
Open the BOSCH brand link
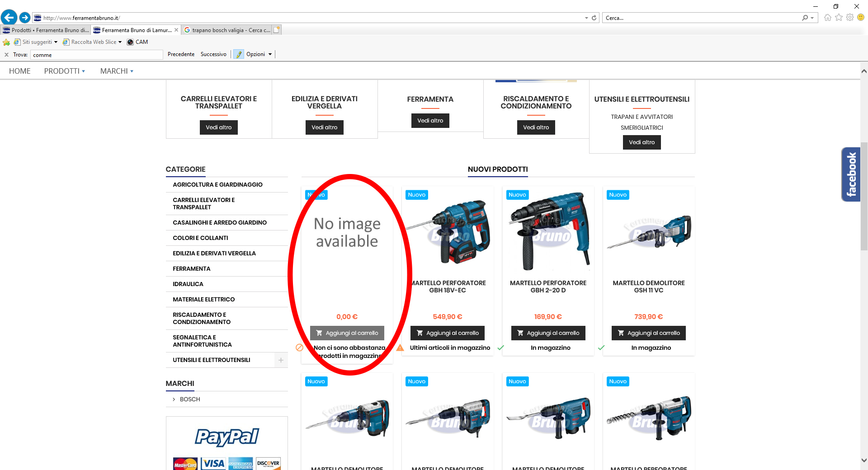190,399
